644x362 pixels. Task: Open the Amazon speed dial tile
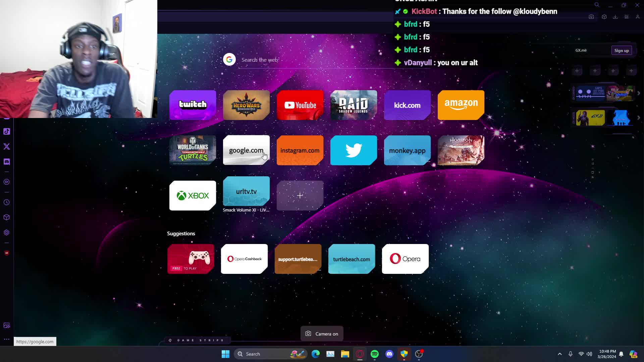[x=461, y=105]
